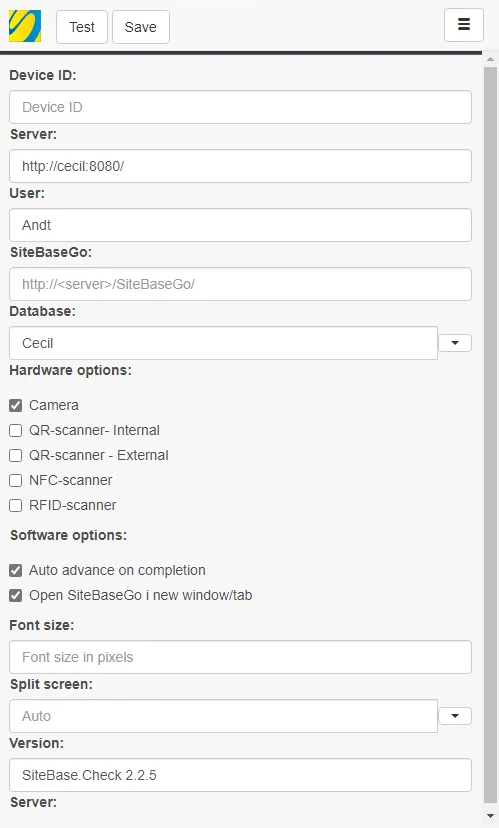Click the Version label
This screenshot has height=828, width=499.
[36, 743]
